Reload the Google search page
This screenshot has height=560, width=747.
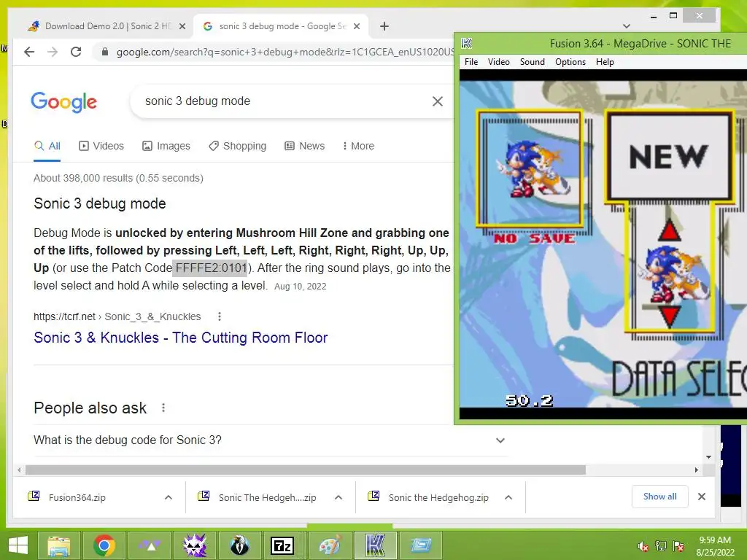click(x=76, y=52)
